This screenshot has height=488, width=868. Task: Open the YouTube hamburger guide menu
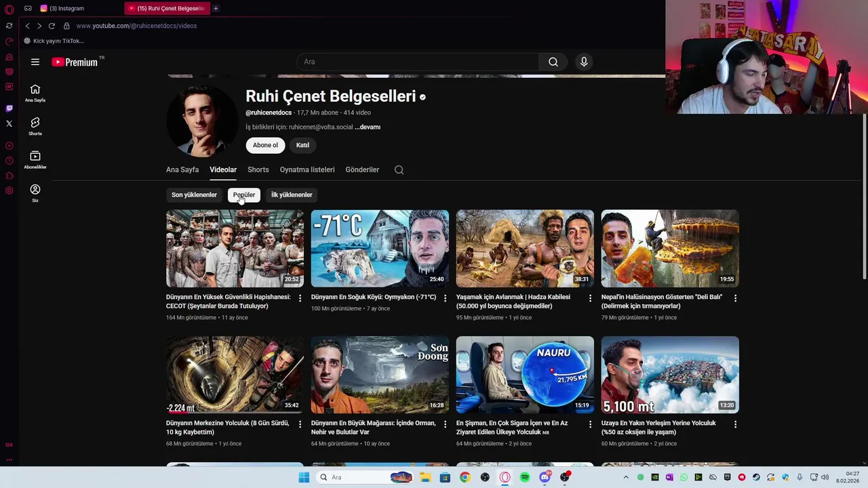coord(35,62)
